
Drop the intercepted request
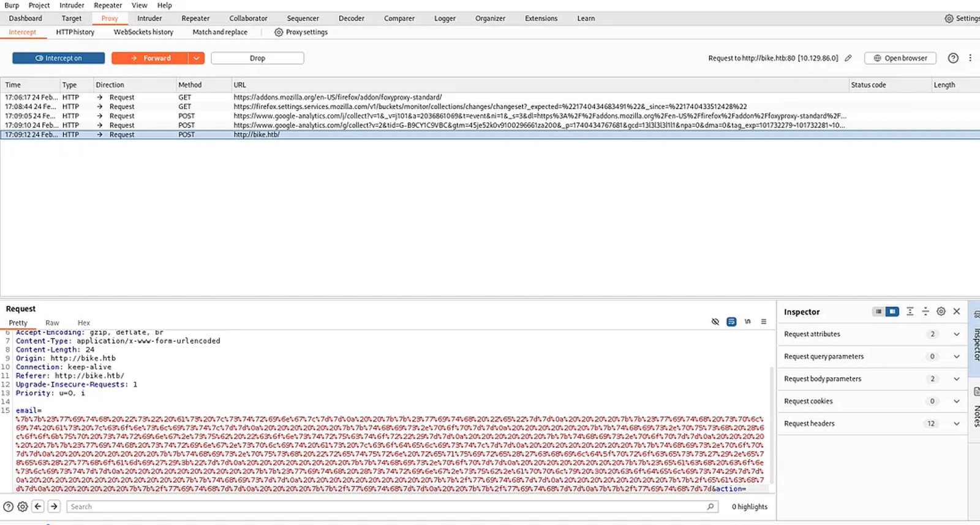[257, 58]
